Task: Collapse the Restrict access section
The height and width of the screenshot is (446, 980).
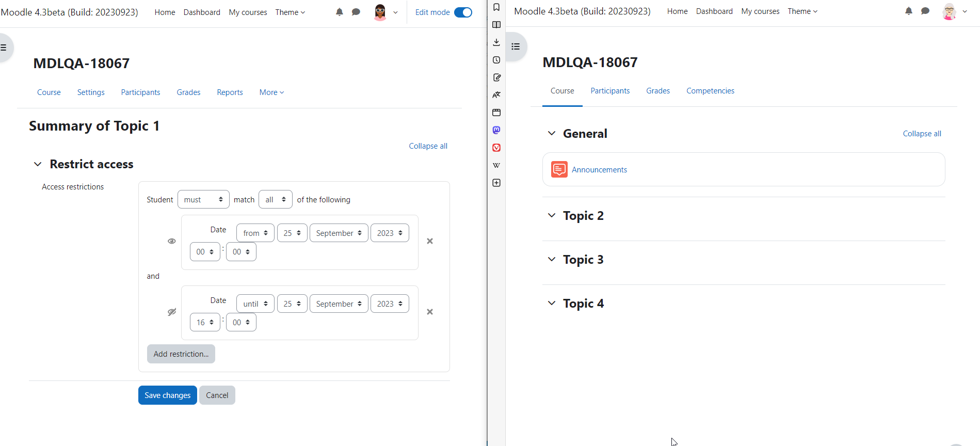Action: pos(38,164)
